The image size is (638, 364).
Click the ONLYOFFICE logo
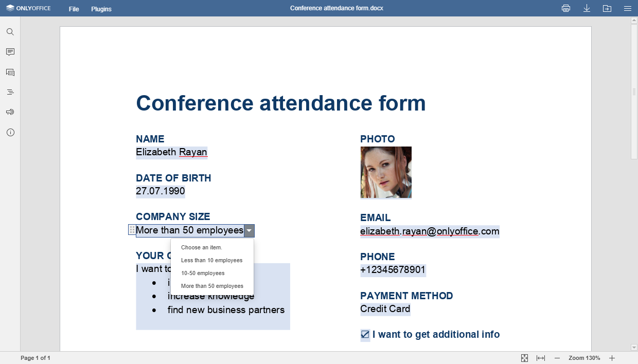click(28, 8)
